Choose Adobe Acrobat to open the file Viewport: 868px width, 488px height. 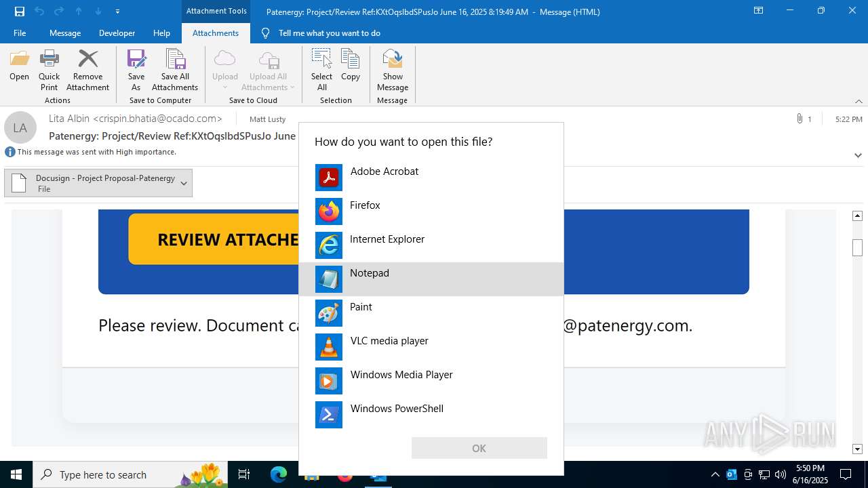(x=431, y=178)
